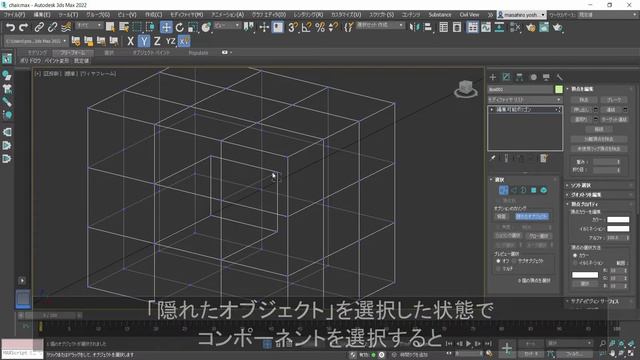Open the vertex Illumination color swatch
The height and width of the screenshot is (360, 640).
[x=618, y=229]
